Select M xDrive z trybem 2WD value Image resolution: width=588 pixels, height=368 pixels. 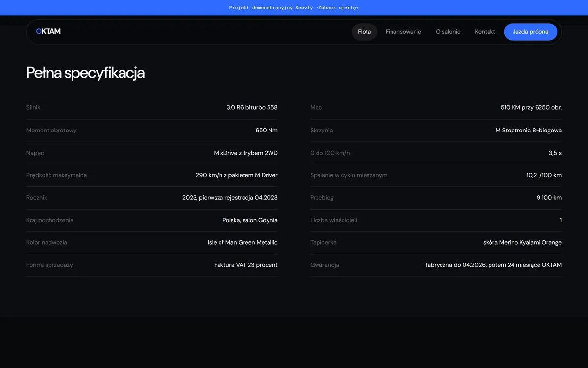click(x=245, y=153)
